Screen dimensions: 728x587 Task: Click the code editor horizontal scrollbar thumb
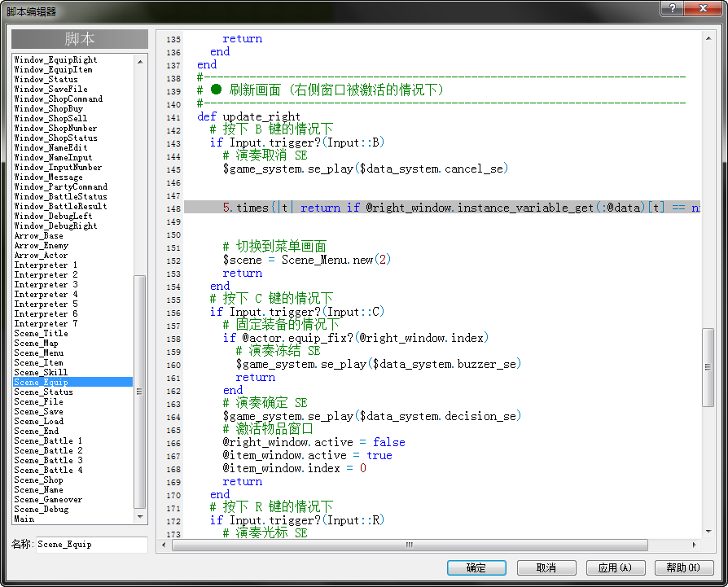click(410, 545)
